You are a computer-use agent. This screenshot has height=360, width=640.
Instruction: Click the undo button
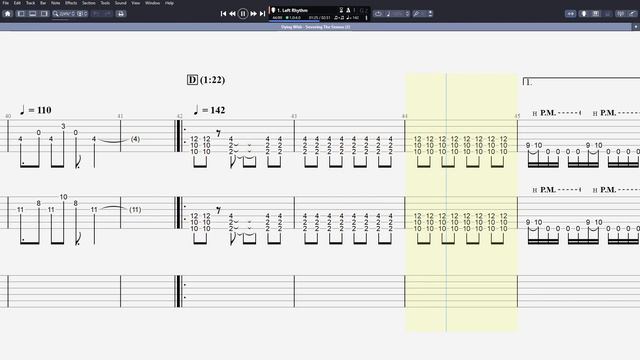pyautogui.click(x=97, y=13)
